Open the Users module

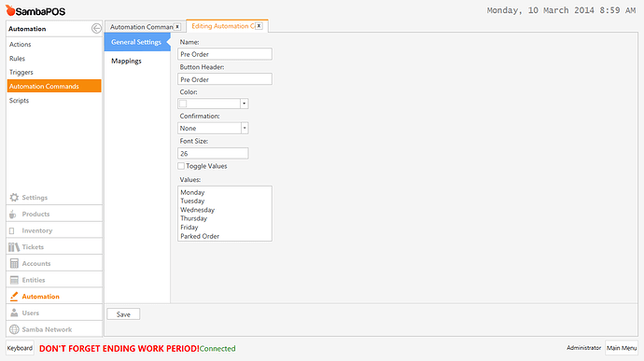tap(54, 312)
